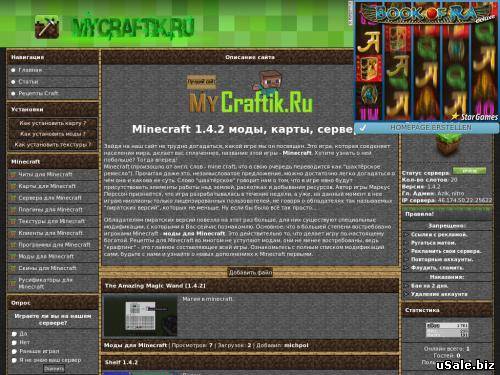Image resolution: width=500 pixels, height=375 pixels.
Task: Open Статьи in the navigation menu
Action: 28,82
